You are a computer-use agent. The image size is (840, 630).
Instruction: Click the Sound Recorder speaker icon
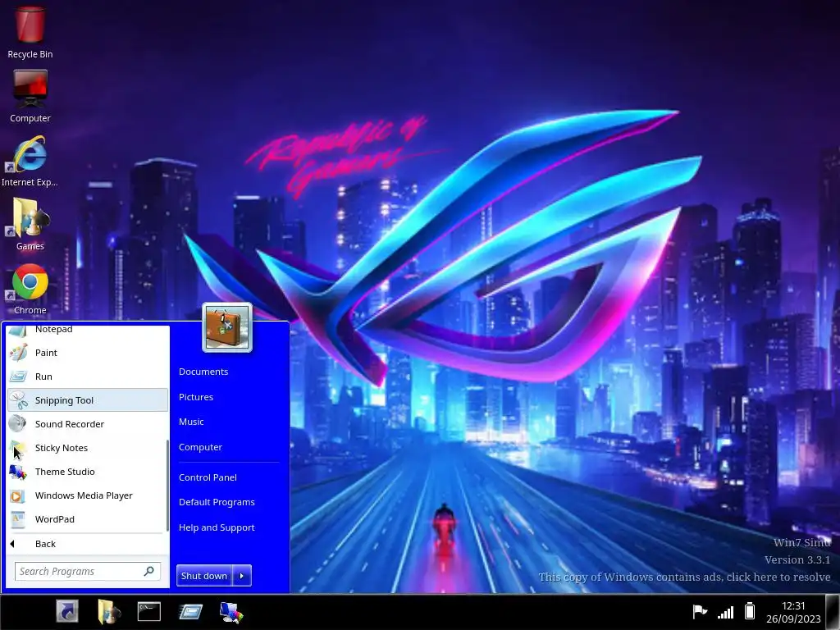click(x=18, y=424)
